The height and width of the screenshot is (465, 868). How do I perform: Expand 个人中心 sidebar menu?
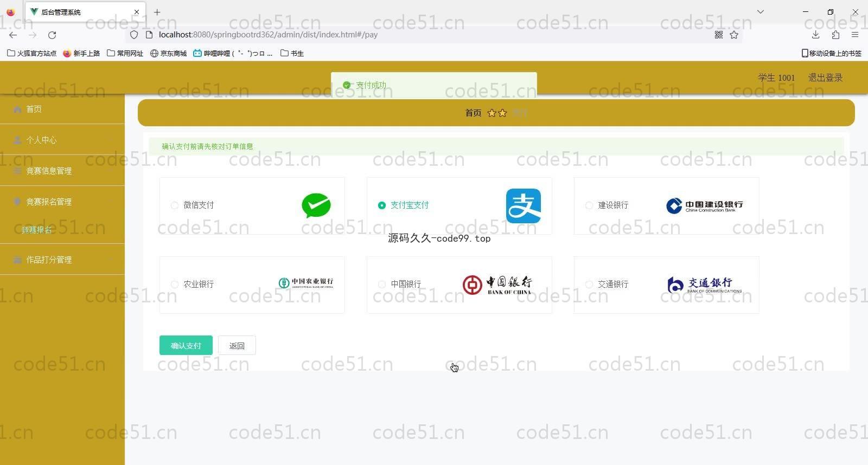62,140
